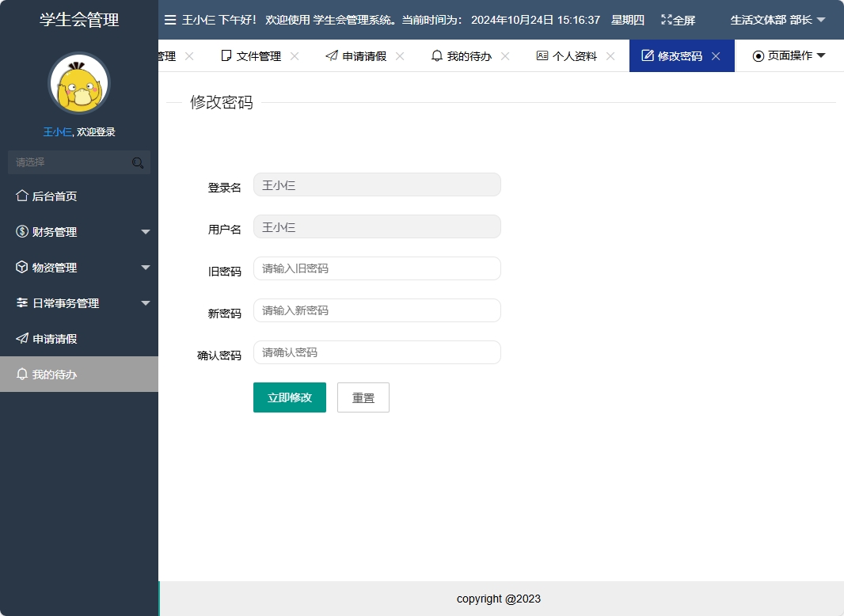Close the 修改密码 tab

[x=716, y=55]
